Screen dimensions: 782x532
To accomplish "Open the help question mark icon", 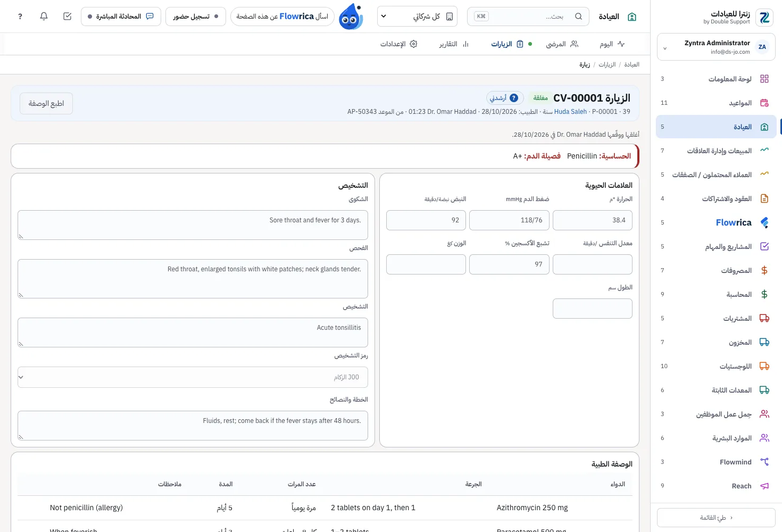I will coord(20,16).
